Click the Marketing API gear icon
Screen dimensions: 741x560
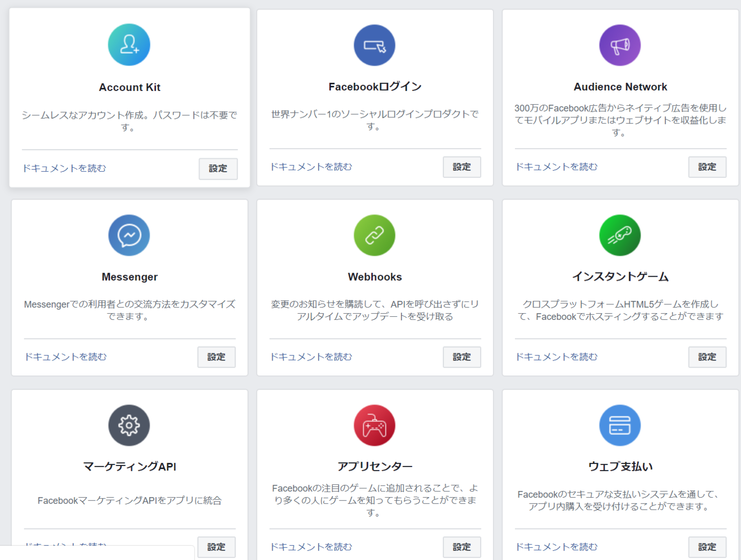coord(129,425)
